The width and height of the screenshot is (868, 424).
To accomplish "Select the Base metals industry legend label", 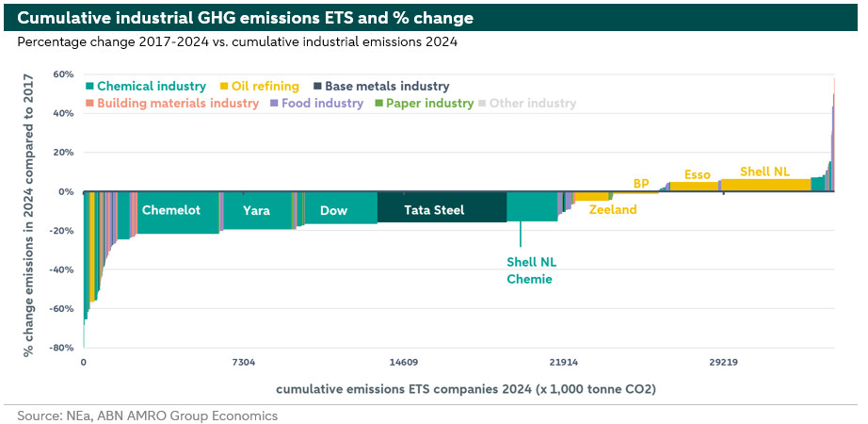I will click(387, 87).
